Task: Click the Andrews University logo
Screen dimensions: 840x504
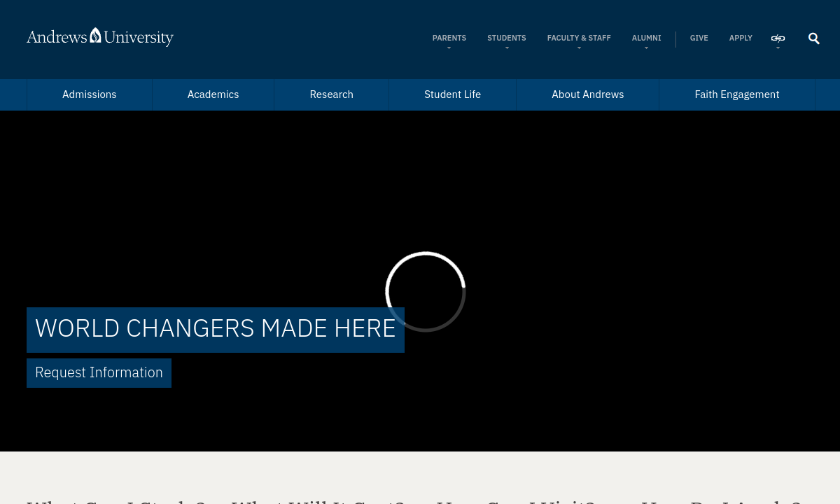Action: coord(100,37)
